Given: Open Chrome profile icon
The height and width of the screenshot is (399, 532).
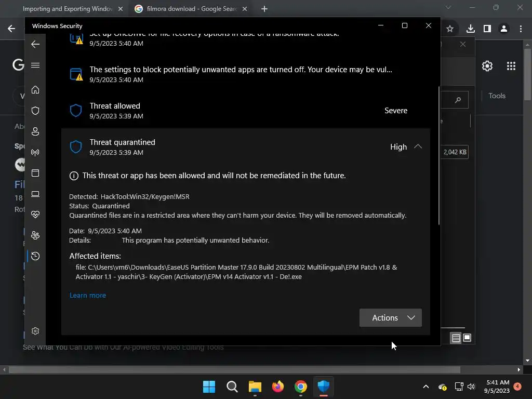Looking at the screenshot, I should [504, 29].
